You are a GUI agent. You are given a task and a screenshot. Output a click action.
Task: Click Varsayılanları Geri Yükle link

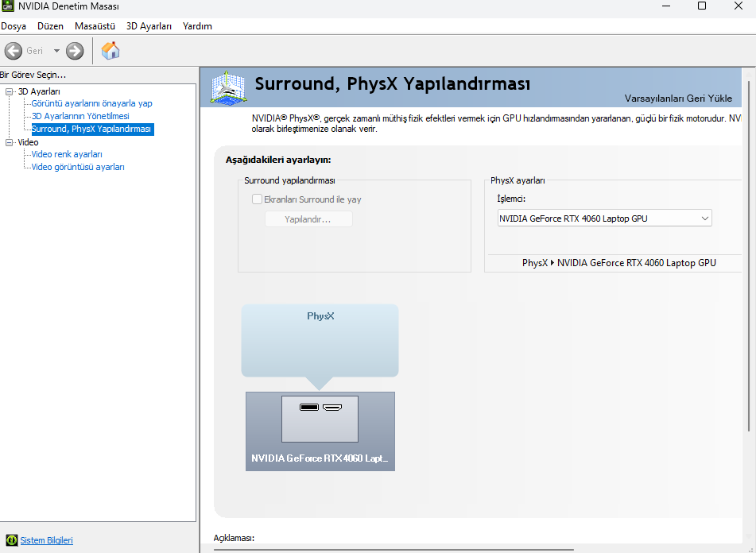click(678, 99)
